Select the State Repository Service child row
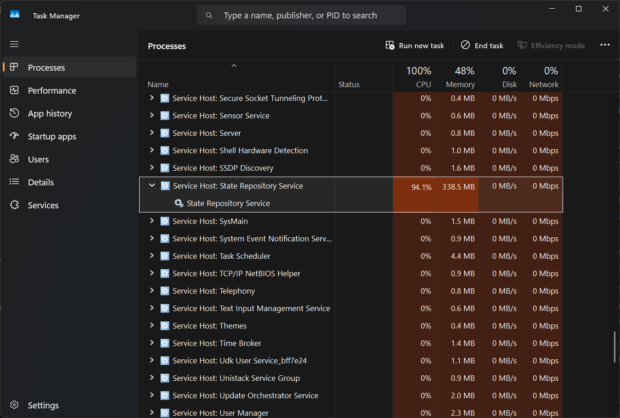Viewport: 620px width, 418px height. click(x=351, y=203)
